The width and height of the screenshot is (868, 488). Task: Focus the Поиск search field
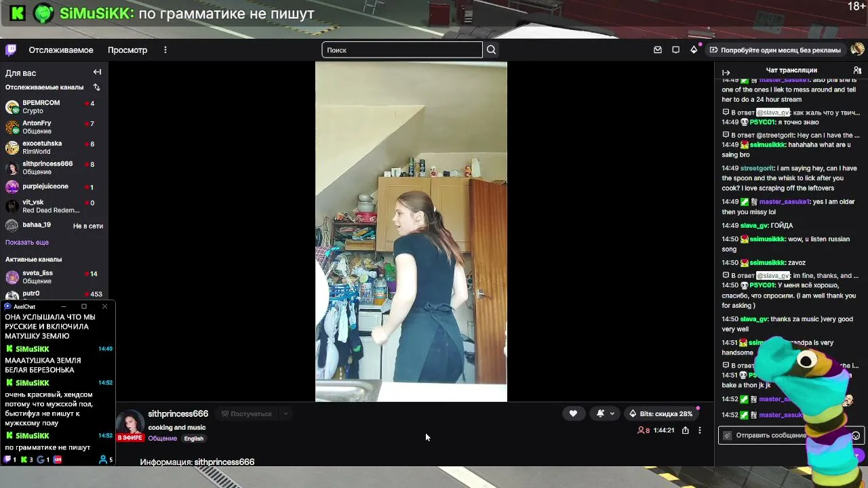[402, 49]
